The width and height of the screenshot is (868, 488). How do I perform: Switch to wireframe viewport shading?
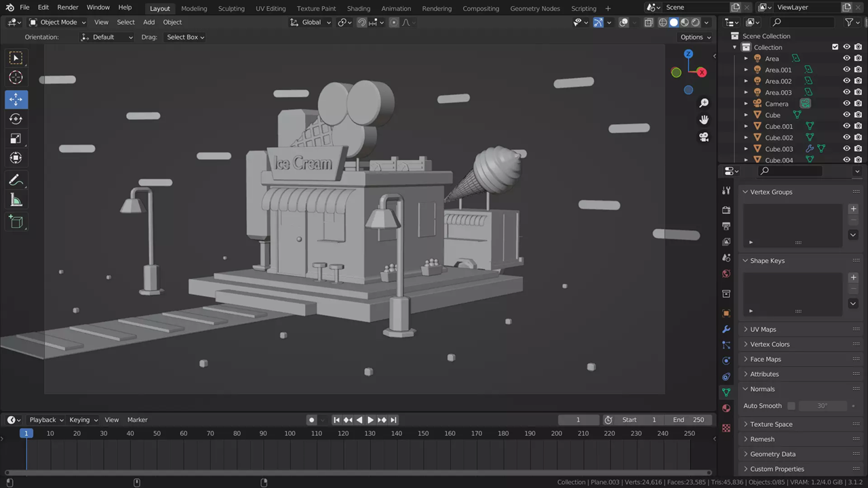tap(663, 22)
